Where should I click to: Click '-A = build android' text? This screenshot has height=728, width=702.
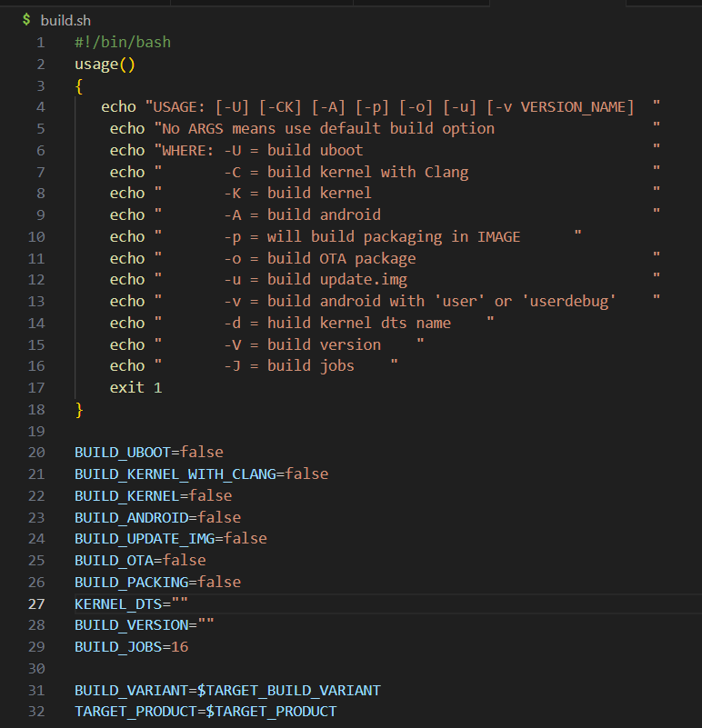click(x=303, y=215)
